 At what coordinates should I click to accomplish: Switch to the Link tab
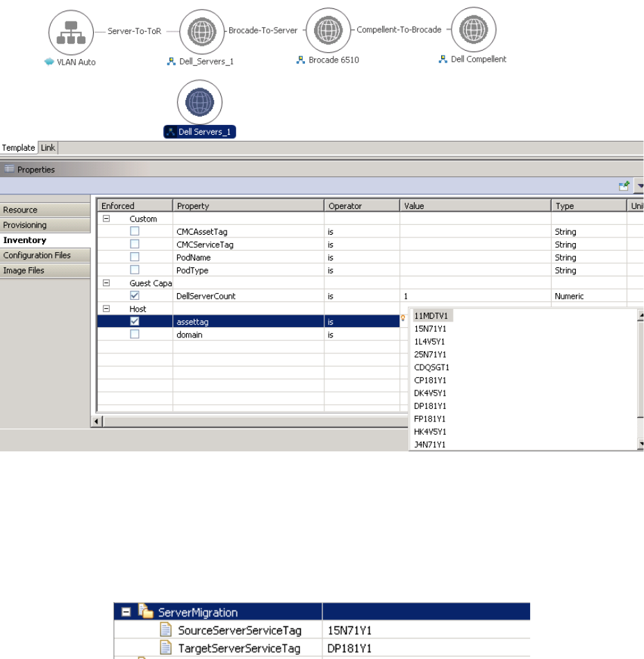48,147
